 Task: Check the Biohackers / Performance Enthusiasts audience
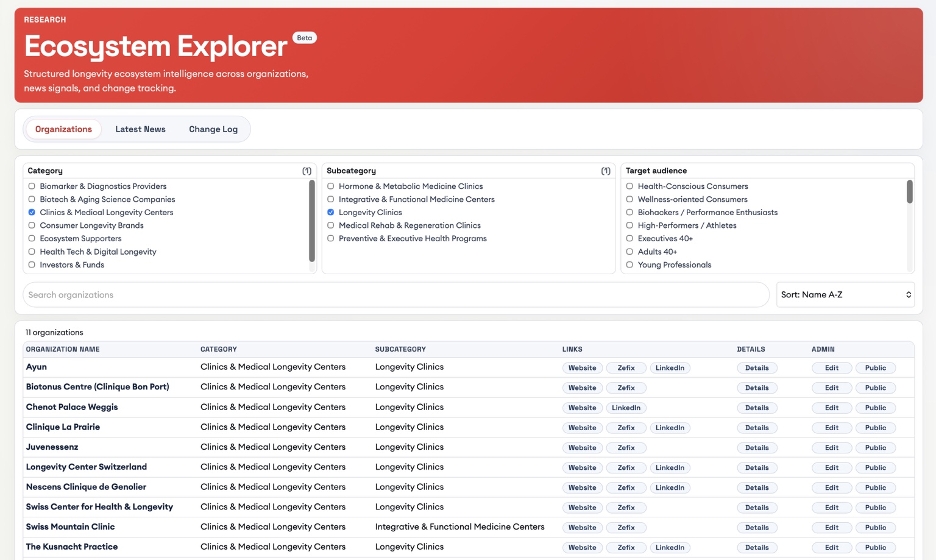click(629, 212)
